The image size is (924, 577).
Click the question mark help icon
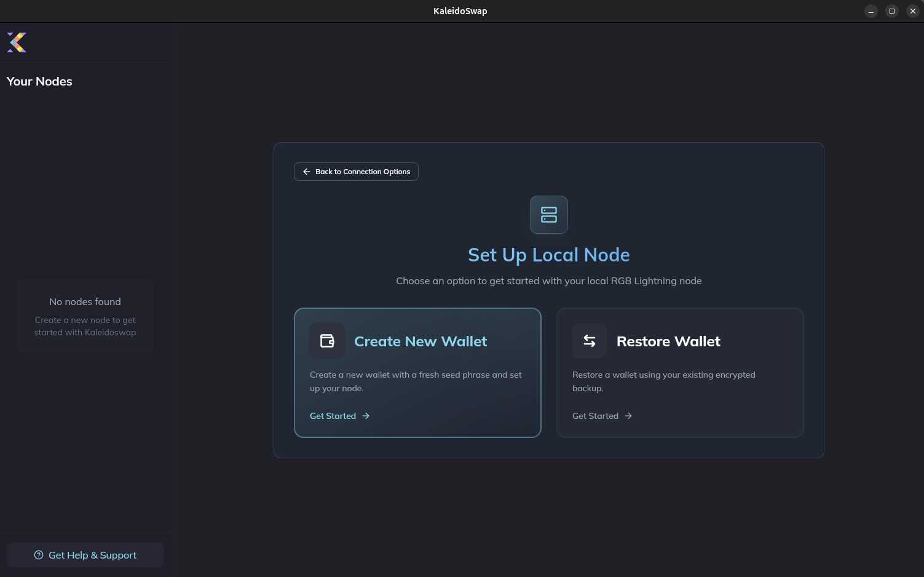39,555
